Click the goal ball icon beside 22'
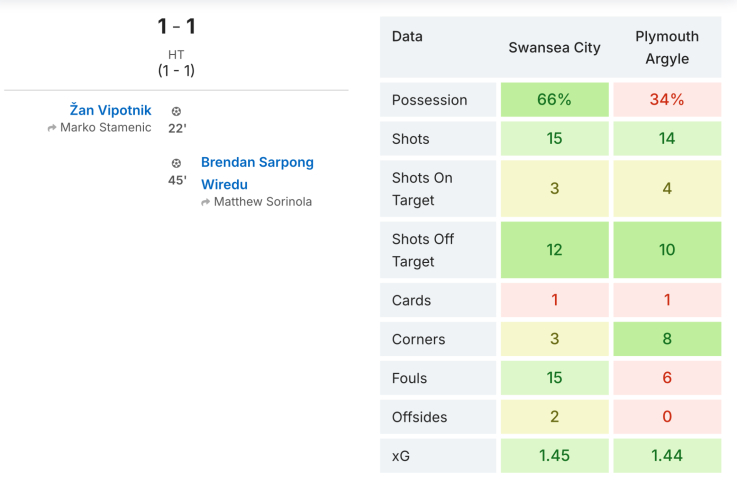Viewport: 737px width, 500px height. (x=177, y=111)
